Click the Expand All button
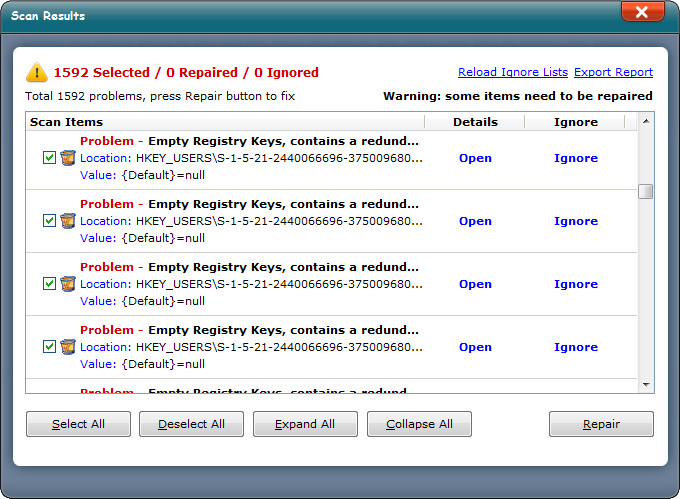Viewport: 680px width, 499px height. point(305,424)
